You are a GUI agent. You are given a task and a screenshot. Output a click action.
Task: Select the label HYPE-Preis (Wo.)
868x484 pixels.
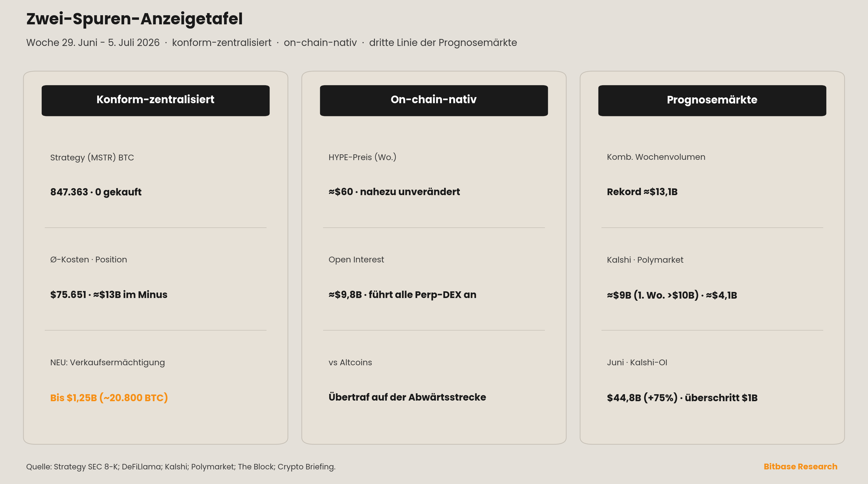click(362, 157)
